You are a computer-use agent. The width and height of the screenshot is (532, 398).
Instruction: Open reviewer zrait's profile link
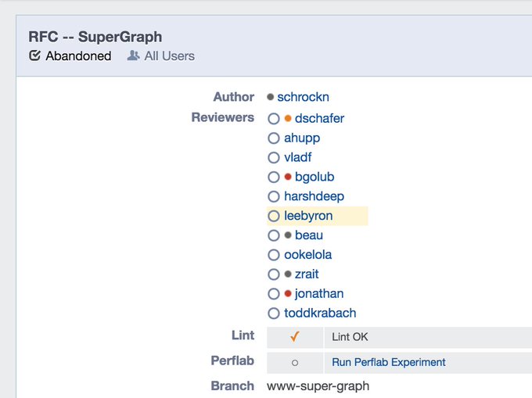(307, 274)
